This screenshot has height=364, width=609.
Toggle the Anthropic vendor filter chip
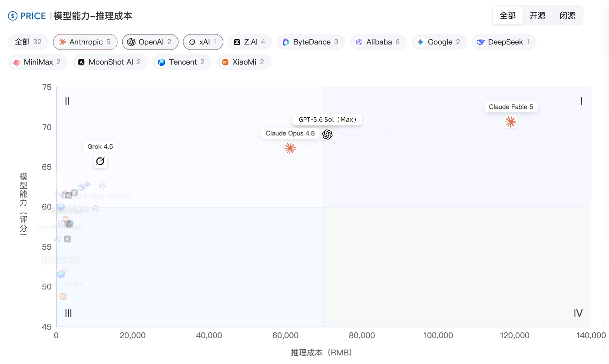pos(85,42)
